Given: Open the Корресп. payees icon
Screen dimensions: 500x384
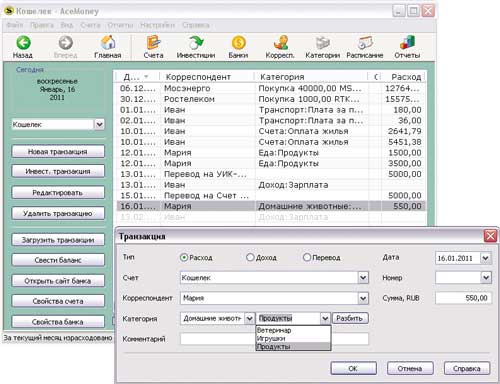Looking at the screenshot, I should [280, 43].
